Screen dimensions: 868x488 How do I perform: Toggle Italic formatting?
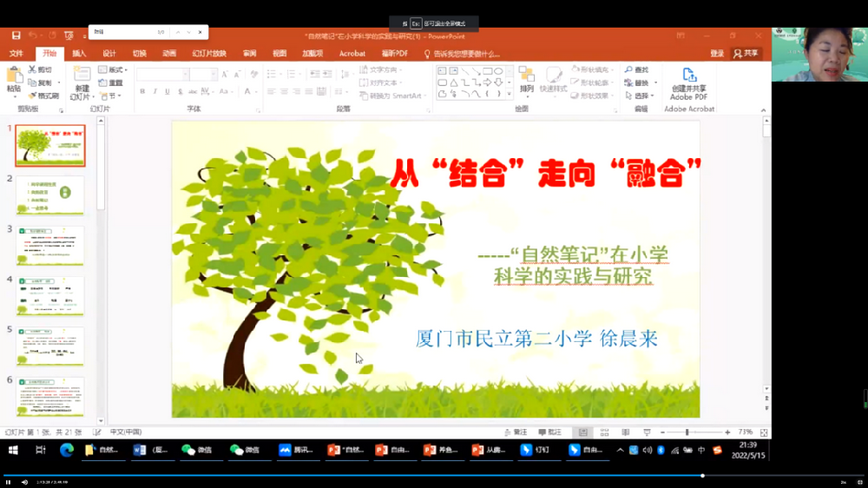pos(155,91)
